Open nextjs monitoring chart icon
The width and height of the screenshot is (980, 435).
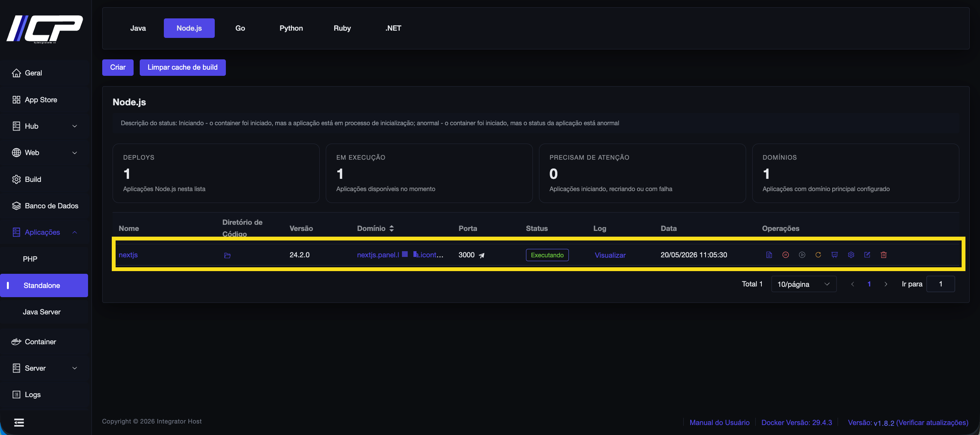(x=835, y=255)
